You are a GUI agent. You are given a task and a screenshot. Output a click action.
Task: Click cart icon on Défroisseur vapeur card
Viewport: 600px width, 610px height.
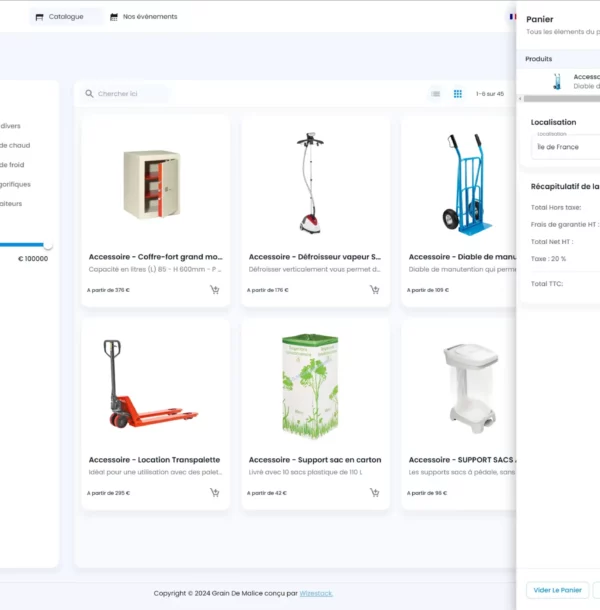pyautogui.click(x=374, y=290)
